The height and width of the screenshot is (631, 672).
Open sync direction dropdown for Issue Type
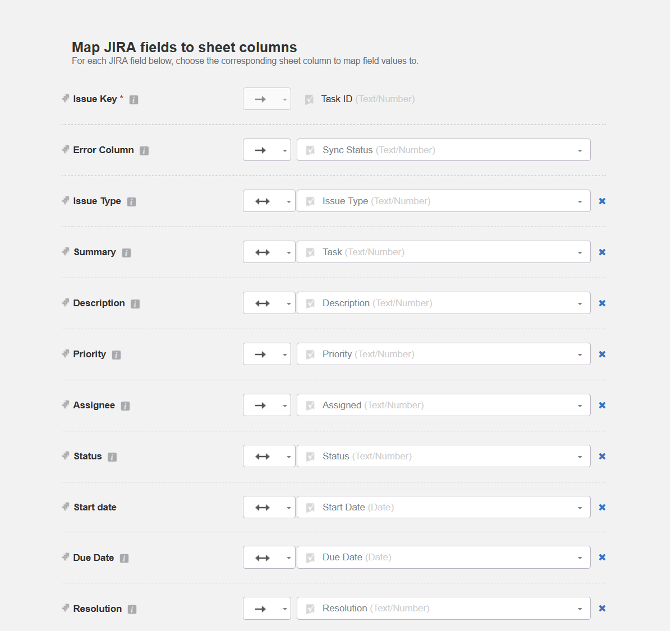tap(269, 201)
